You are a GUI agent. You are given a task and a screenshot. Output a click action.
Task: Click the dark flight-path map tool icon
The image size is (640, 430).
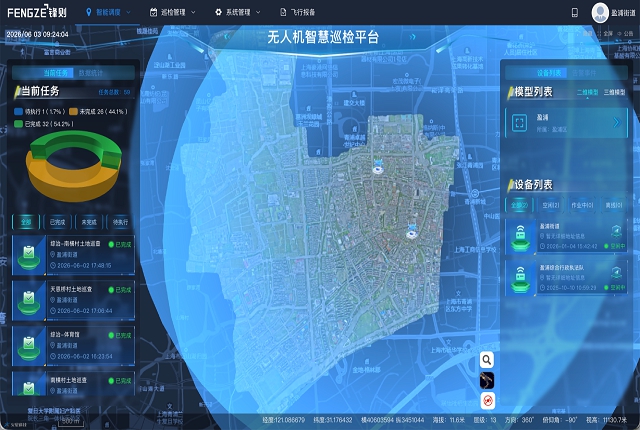coord(487,380)
